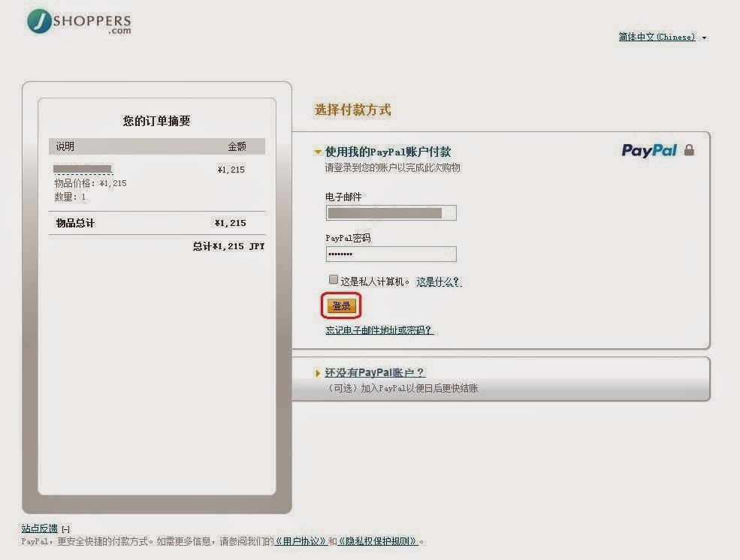The width and height of the screenshot is (740, 560).
Task: Focus the 电子邮件 input field
Action: 391,213
